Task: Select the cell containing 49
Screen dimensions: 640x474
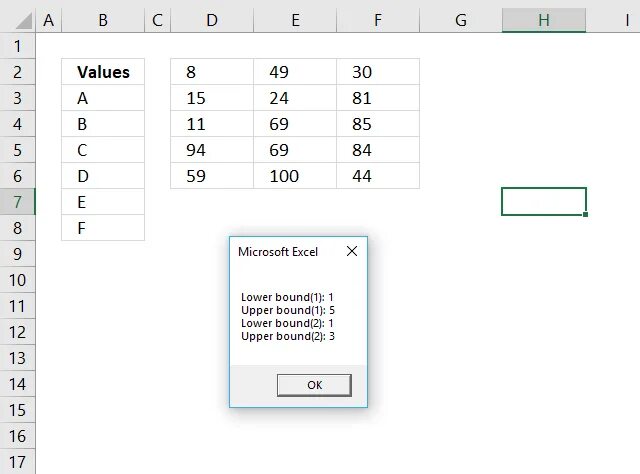Action: [295, 72]
